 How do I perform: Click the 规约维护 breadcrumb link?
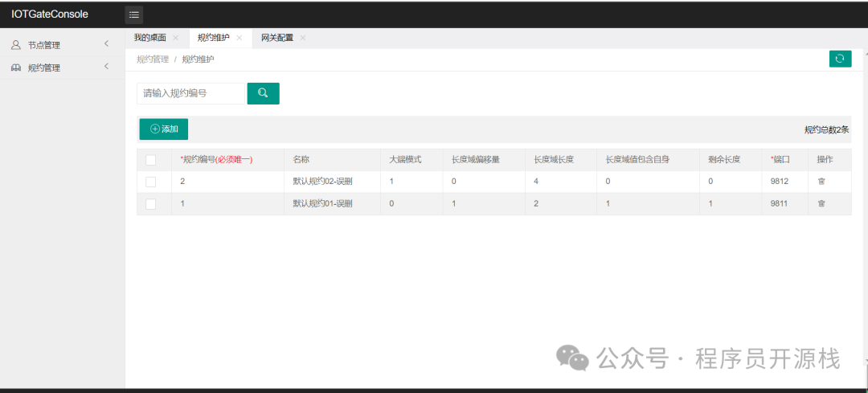199,59
